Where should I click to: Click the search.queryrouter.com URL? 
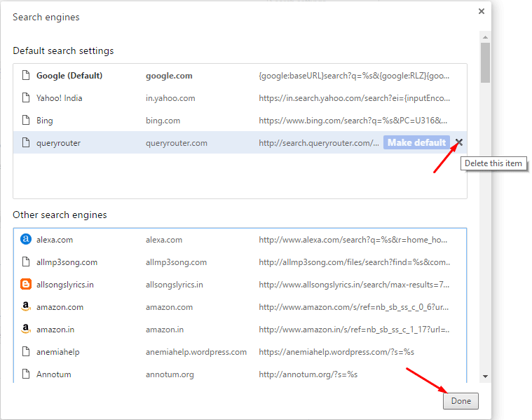319,143
